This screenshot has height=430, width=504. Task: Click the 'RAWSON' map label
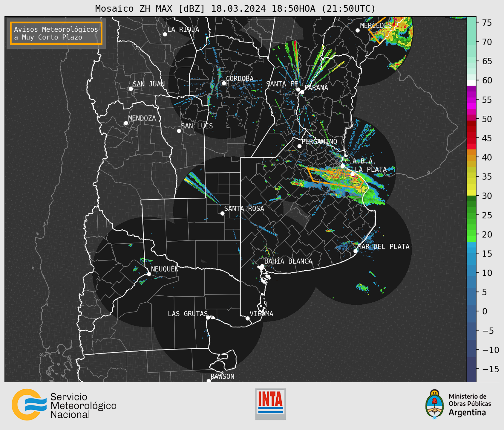pos(222,376)
